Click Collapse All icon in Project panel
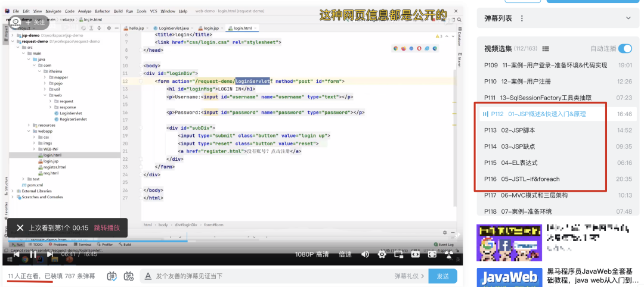The width and height of the screenshot is (644, 287). tap(100, 28)
